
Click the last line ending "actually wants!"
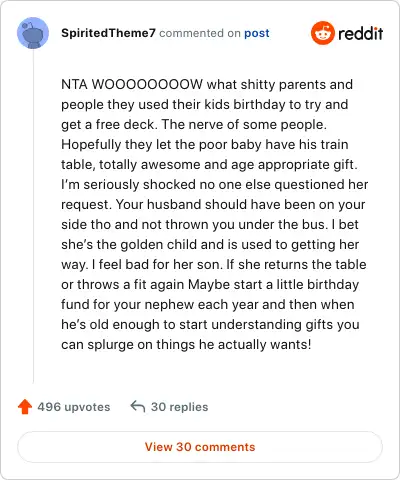(186, 345)
